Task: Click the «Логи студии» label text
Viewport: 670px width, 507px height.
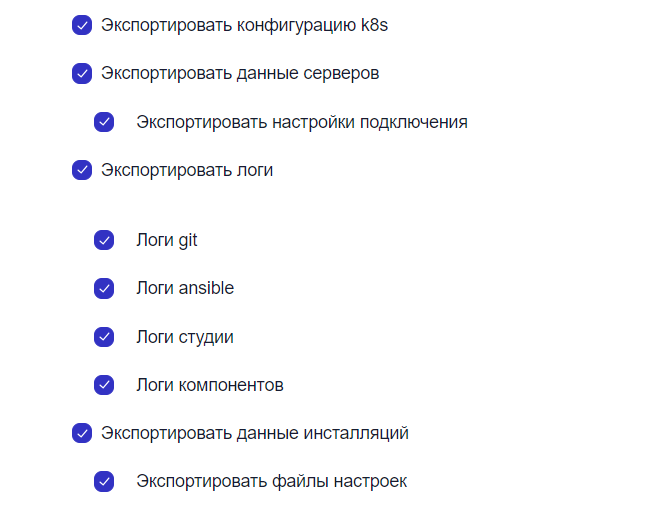Action: pyautogui.click(x=185, y=337)
